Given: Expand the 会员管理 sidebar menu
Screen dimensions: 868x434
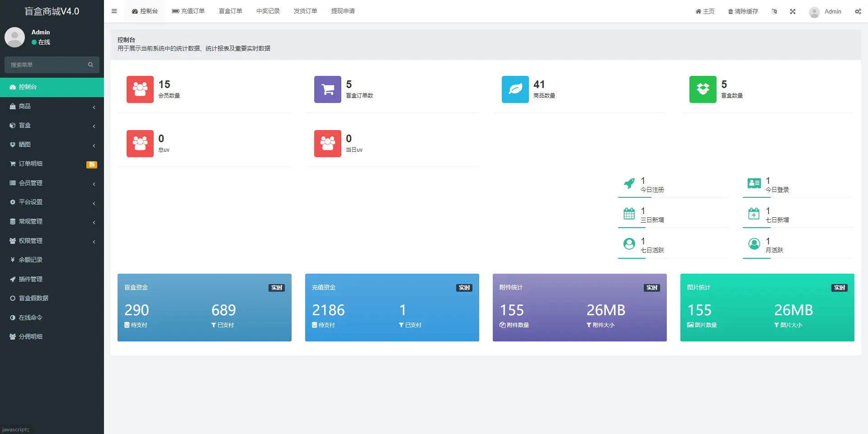Looking at the screenshot, I should point(52,183).
